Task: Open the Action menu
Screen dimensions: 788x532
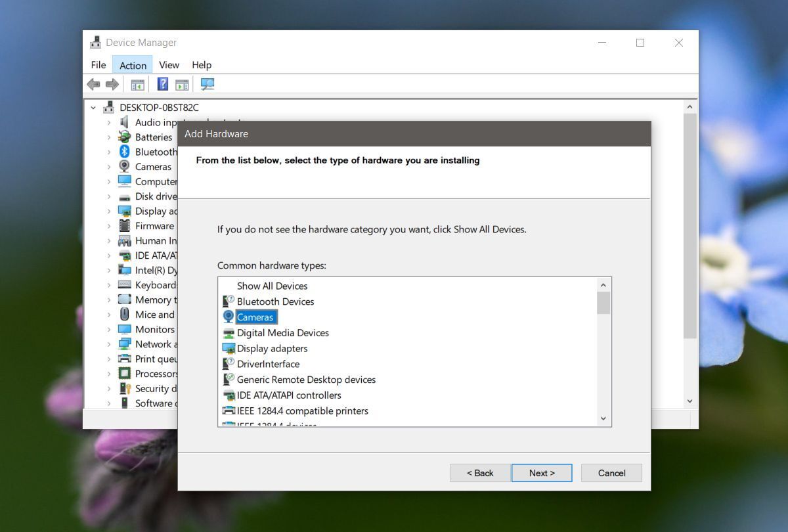Action: point(132,64)
